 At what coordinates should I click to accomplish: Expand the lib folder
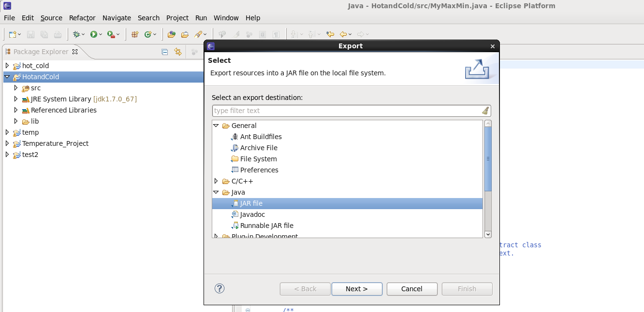pyautogui.click(x=15, y=121)
